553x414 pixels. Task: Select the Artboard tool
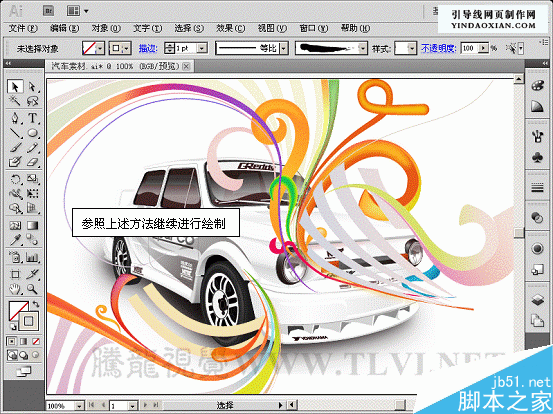[15, 274]
